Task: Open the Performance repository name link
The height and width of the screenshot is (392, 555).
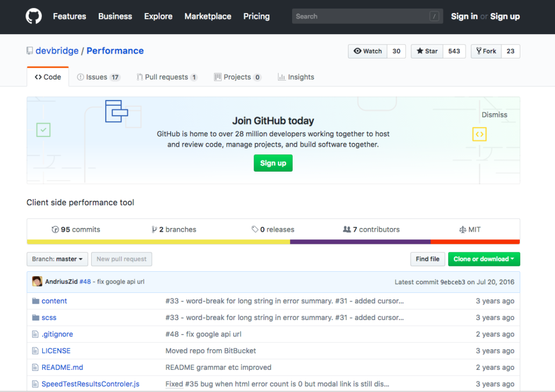Action: click(x=115, y=51)
